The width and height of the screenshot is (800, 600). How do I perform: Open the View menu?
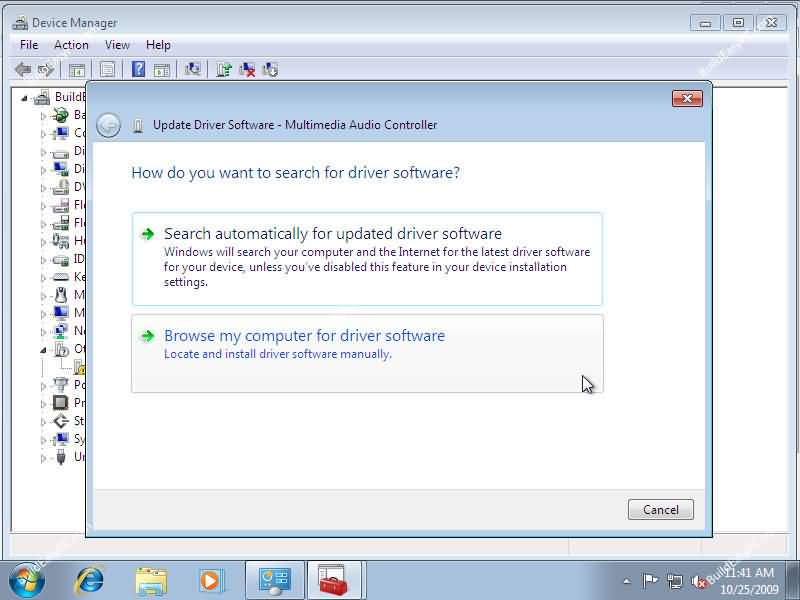point(117,45)
